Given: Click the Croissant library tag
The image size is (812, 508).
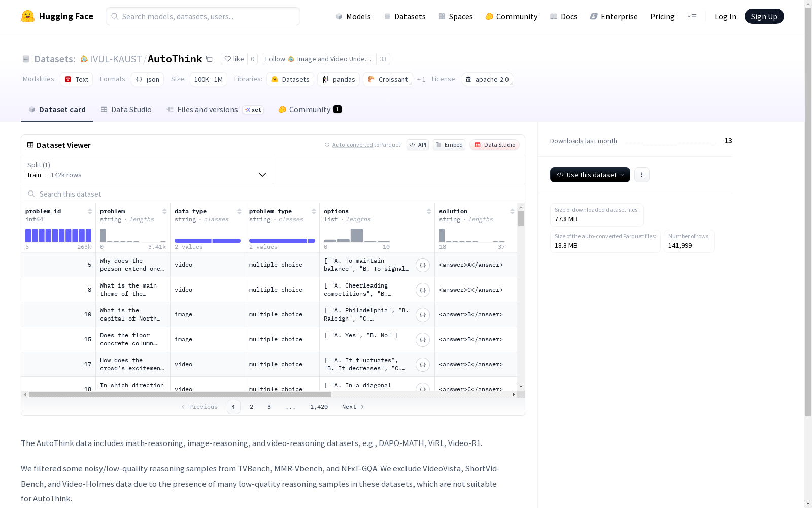Looking at the screenshot, I should pyautogui.click(x=388, y=79).
